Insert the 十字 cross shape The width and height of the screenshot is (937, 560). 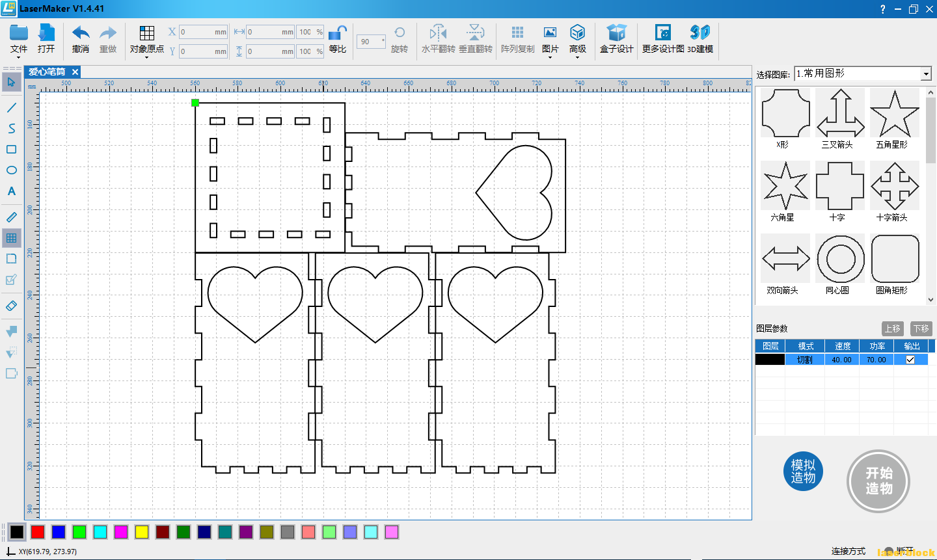(840, 185)
